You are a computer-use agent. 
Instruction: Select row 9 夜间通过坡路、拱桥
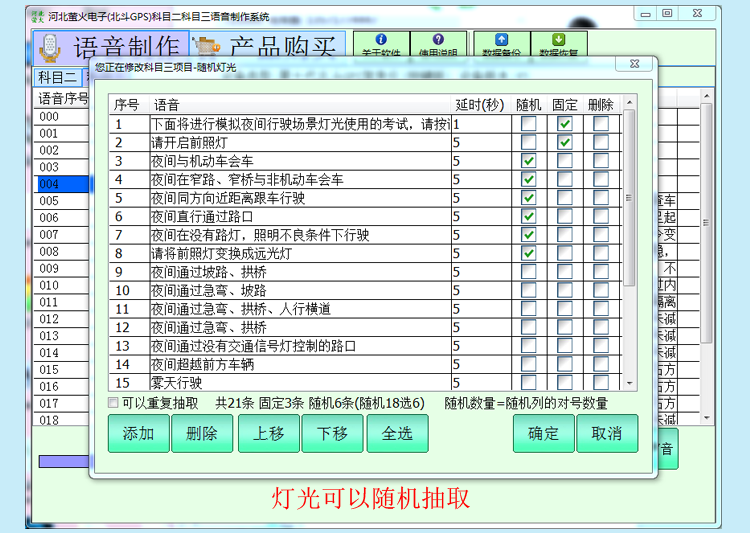pos(300,272)
